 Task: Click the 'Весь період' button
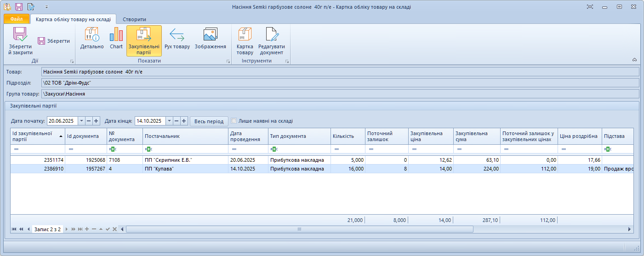(x=209, y=121)
